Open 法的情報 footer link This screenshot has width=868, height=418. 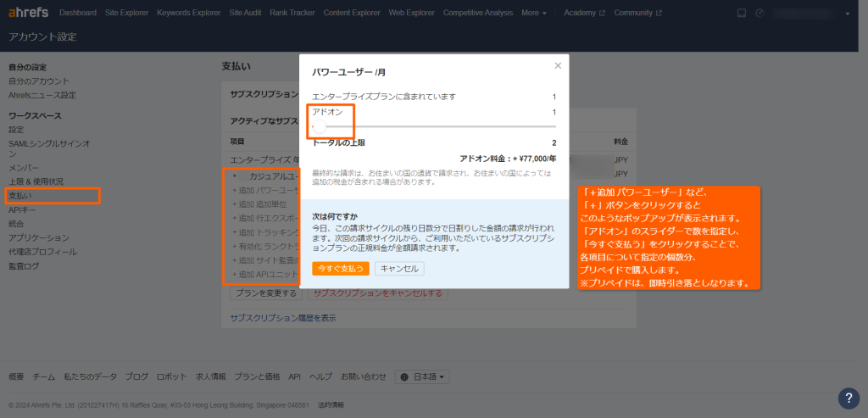(331, 405)
